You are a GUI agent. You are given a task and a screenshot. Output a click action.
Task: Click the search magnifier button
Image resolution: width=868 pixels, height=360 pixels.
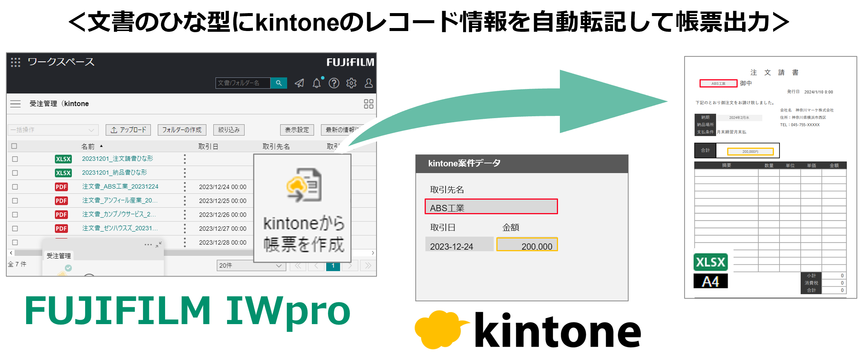(x=279, y=83)
